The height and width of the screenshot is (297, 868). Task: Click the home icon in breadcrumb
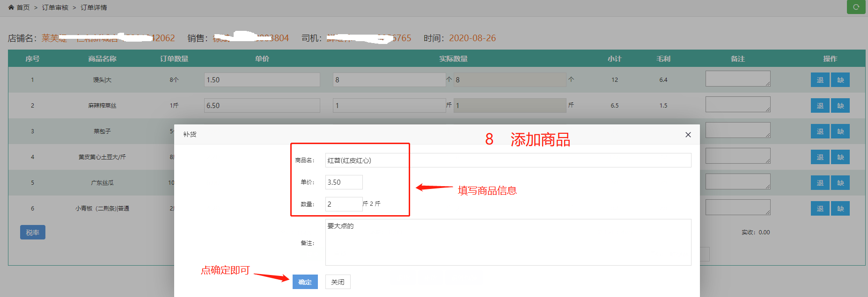[x=11, y=7]
